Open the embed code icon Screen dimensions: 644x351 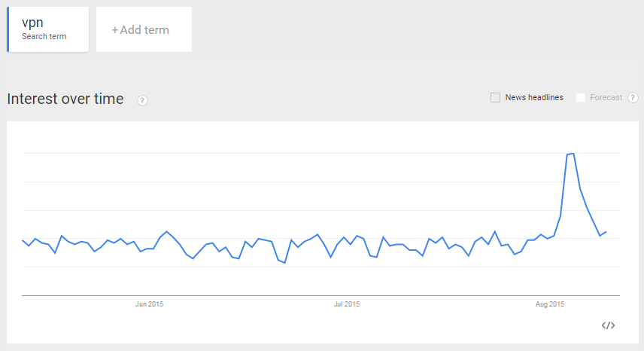point(608,325)
